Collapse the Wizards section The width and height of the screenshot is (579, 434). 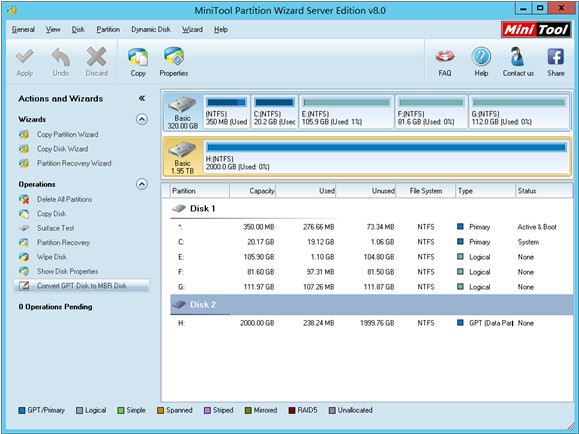click(x=142, y=119)
